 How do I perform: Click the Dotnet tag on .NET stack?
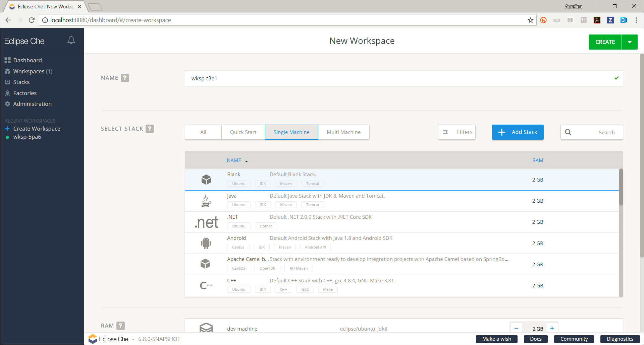pos(266,226)
